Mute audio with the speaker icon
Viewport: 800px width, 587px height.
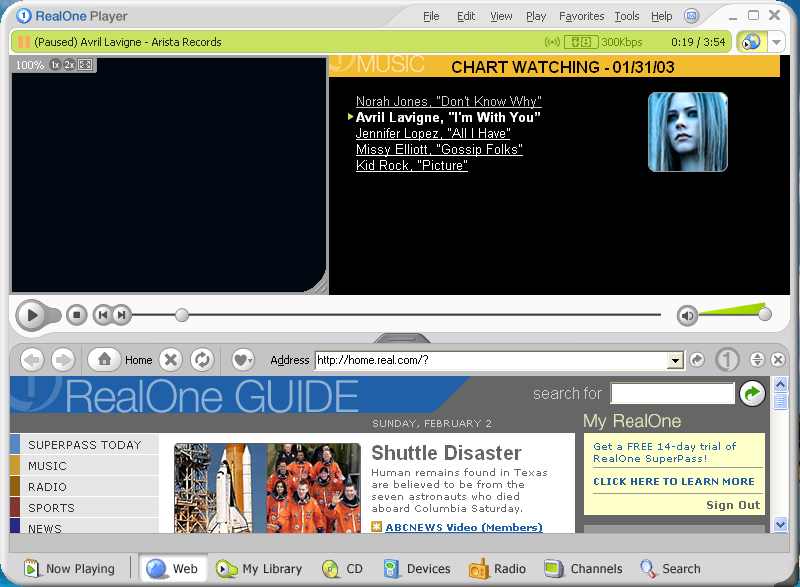click(687, 316)
